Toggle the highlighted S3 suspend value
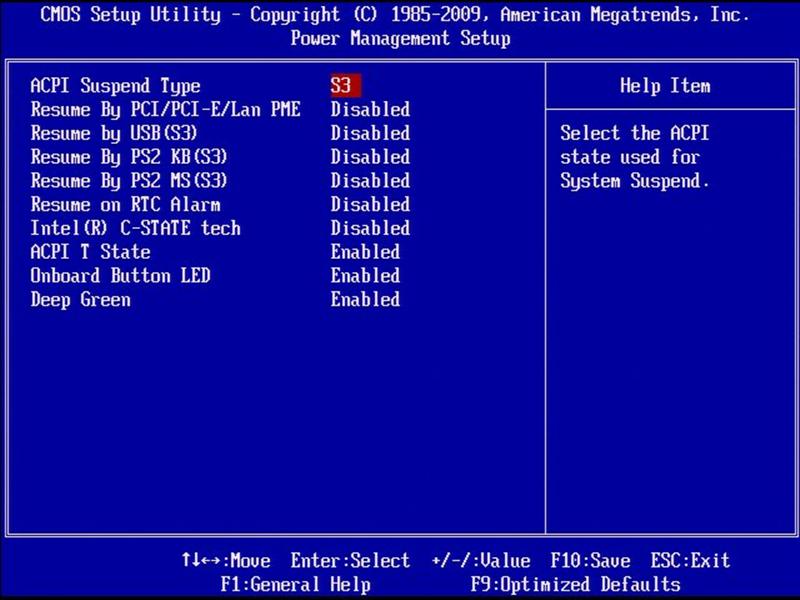800x600 pixels. coord(345,85)
